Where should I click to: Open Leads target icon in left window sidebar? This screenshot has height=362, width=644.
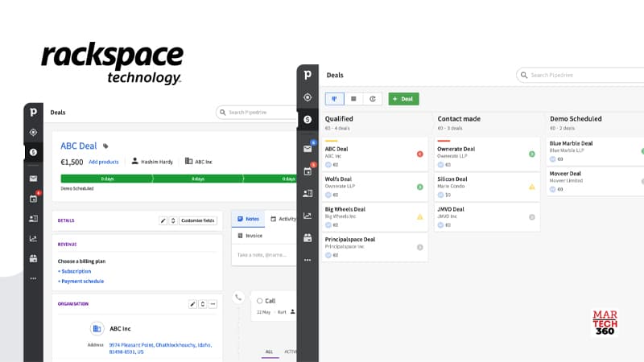33,133
